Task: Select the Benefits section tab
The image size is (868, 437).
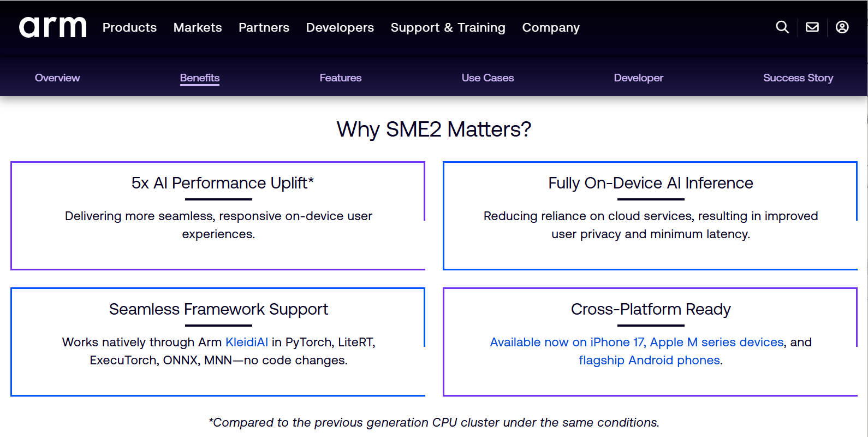Action: 200,78
